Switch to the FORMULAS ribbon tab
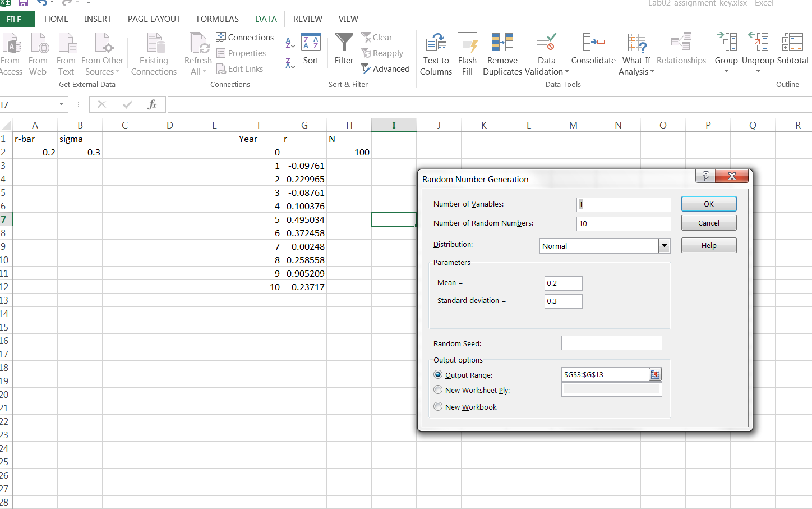The image size is (812, 509). pyautogui.click(x=218, y=19)
